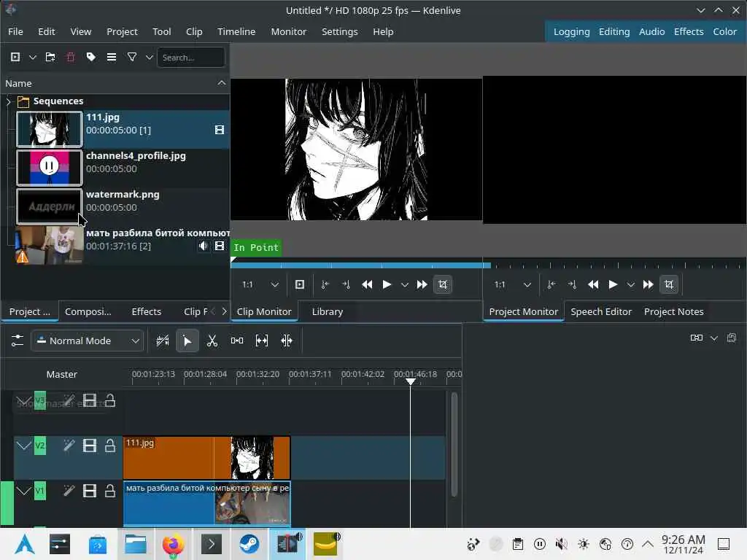Image resolution: width=747 pixels, height=560 pixels.
Task: Switch to the Library tab
Action: [x=328, y=311]
